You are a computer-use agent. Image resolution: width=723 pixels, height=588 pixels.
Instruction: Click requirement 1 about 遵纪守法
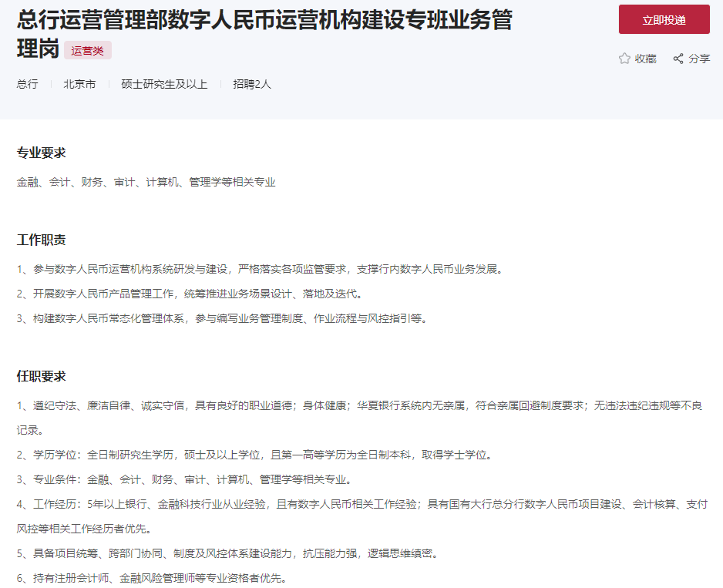click(360, 418)
